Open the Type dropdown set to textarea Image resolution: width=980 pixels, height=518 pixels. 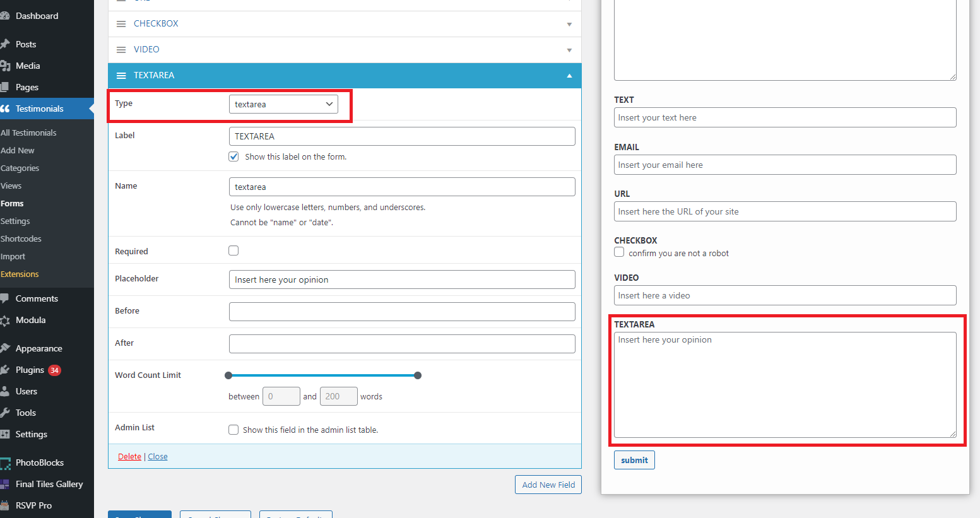click(283, 104)
